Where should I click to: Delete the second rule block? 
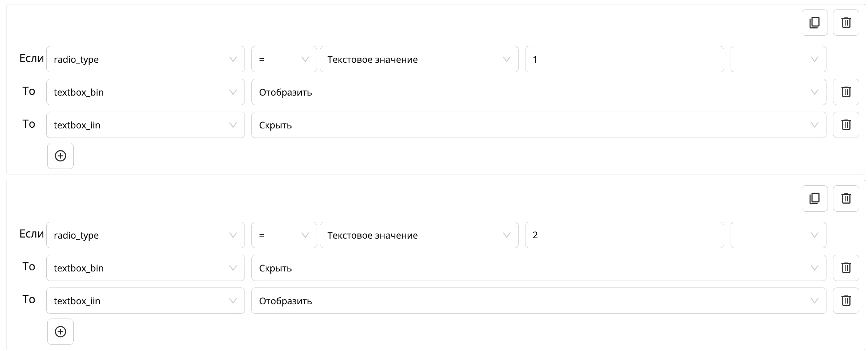click(846, 198)
